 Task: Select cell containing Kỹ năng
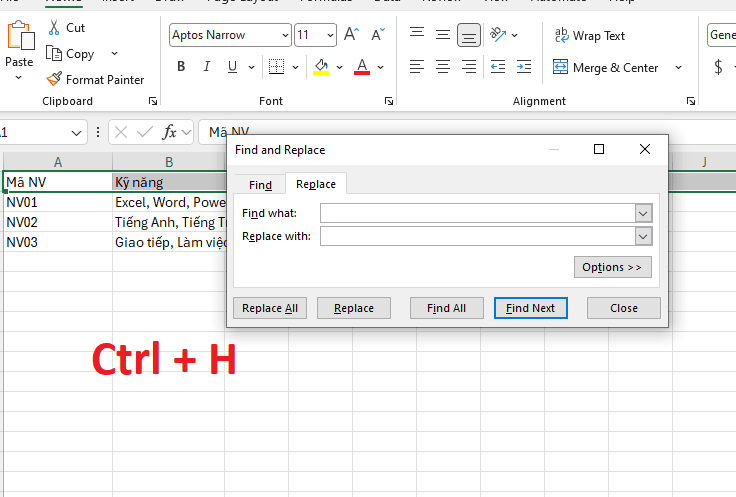pos(169,182)
